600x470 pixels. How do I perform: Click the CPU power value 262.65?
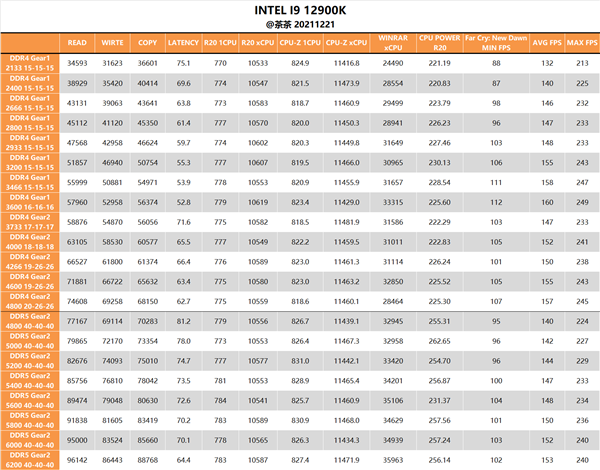440,341
